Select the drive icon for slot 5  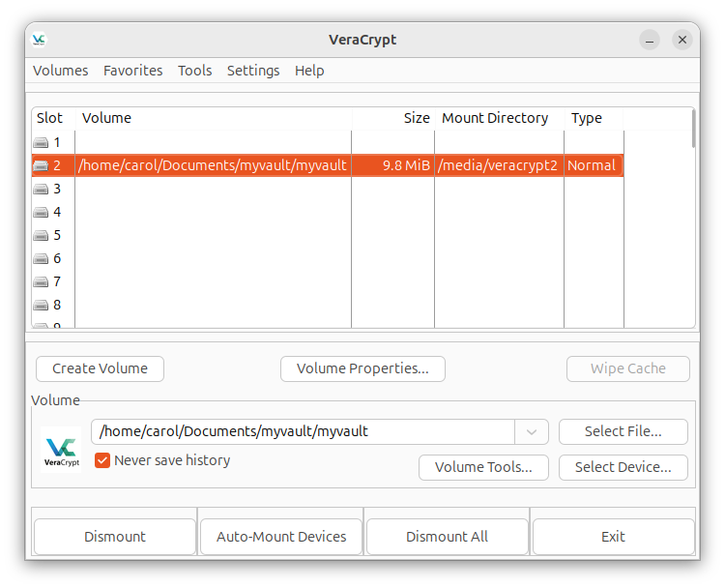tap(41, 235)
